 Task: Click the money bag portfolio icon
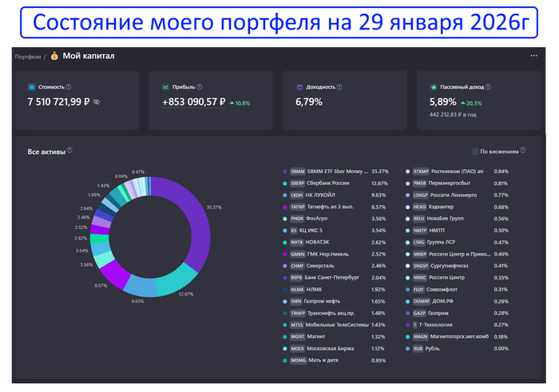[x=54, y=56]
